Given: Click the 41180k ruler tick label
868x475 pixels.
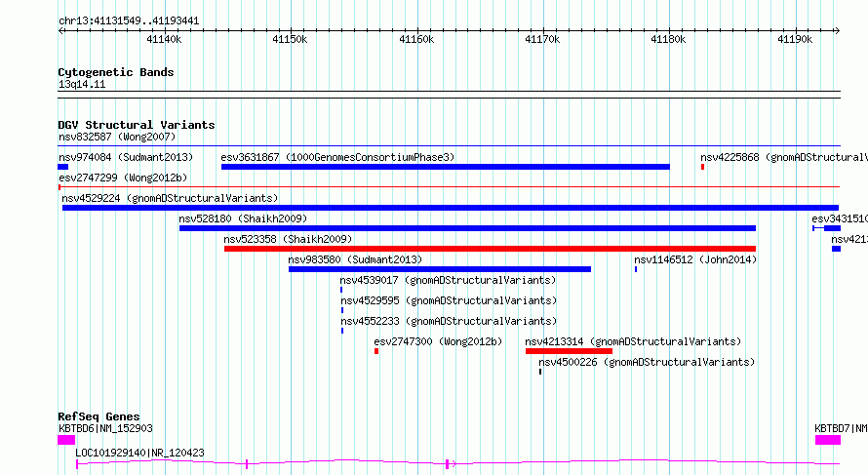Looking at the screenshot, I should pyautogui.click(x=668, y=39).
